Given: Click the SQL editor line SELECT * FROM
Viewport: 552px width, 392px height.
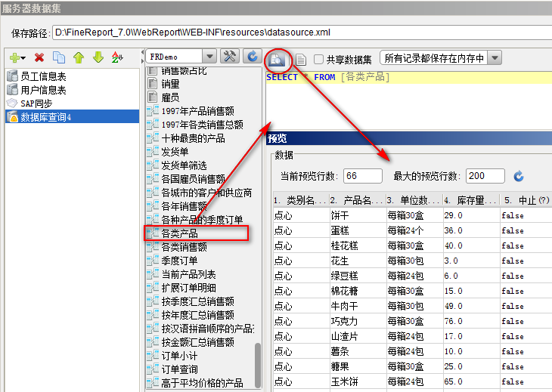Looking at the screenshot, I should tap(409, 77).
